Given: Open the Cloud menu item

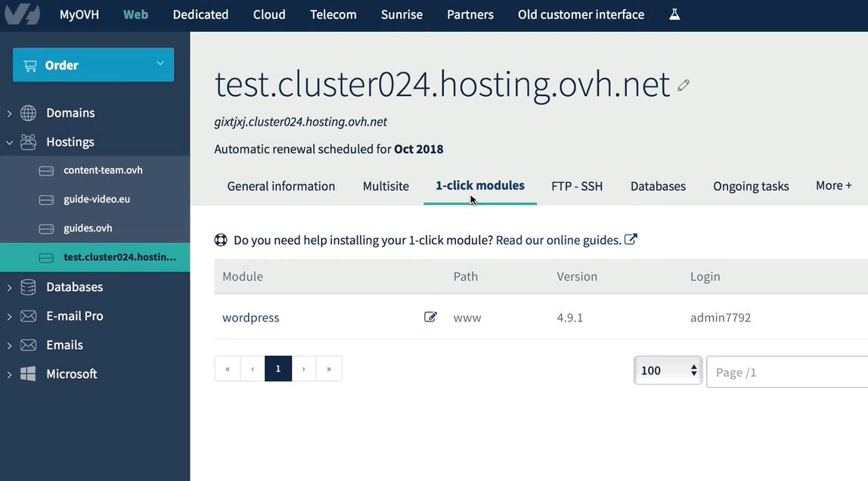Looking at the screenshot, I should point(269,14).
